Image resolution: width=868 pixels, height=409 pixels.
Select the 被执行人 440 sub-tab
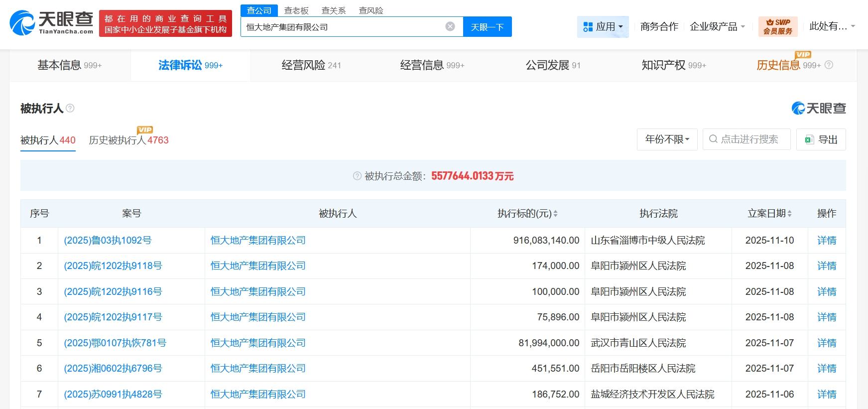coord(48,140)
